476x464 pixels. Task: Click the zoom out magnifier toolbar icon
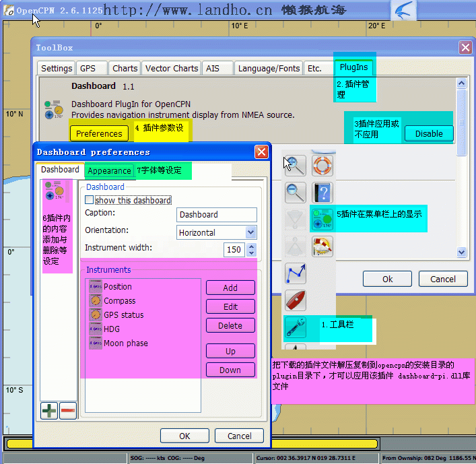click(x=295, y=193)
